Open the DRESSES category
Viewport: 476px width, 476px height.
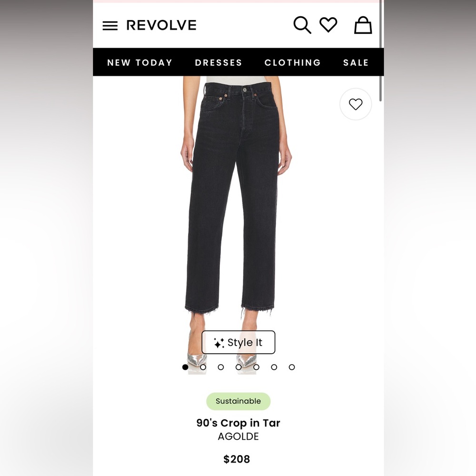pos(218,62)
